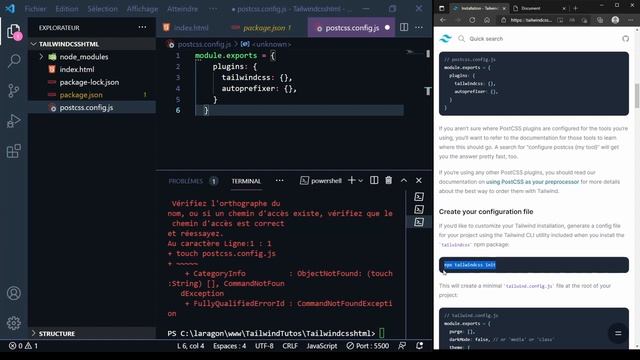
Task: Open a new browser tab
Action: (576, 8)
